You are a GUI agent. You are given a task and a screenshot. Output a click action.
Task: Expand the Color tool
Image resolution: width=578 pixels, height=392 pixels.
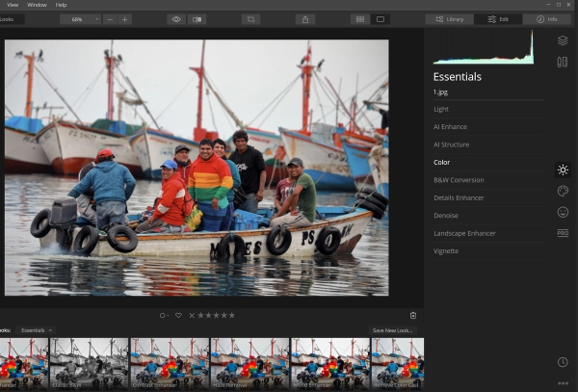[x=488, y=162]
